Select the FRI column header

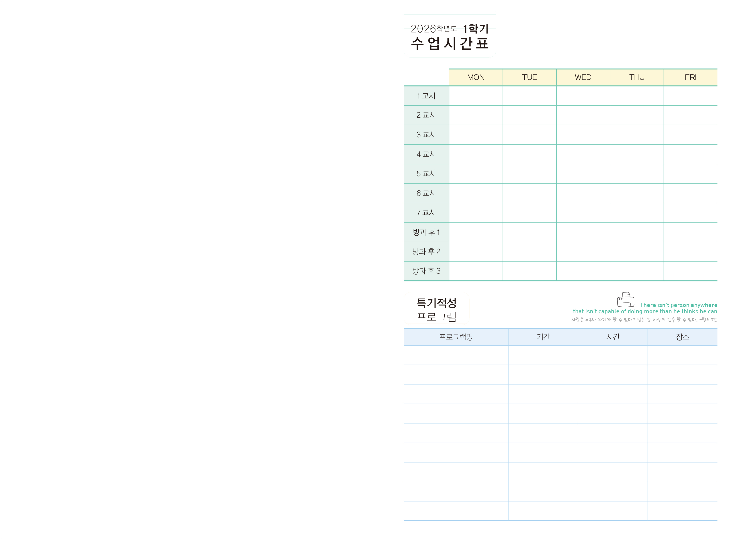(690, 77)
